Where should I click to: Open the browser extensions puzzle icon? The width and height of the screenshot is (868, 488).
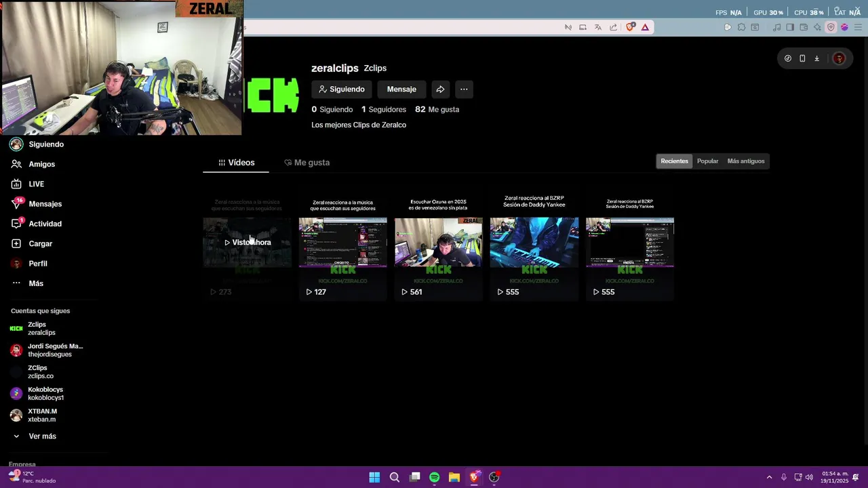coord(741,27)
